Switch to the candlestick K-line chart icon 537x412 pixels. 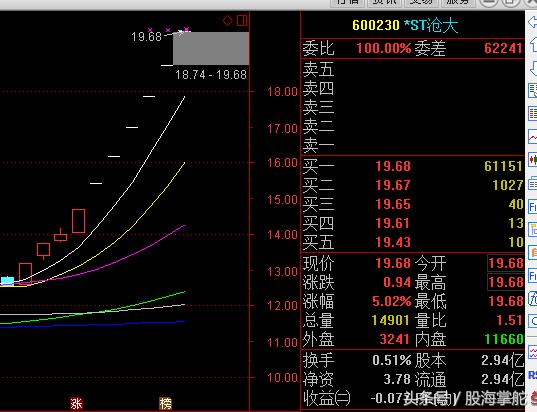pos(533,160)
